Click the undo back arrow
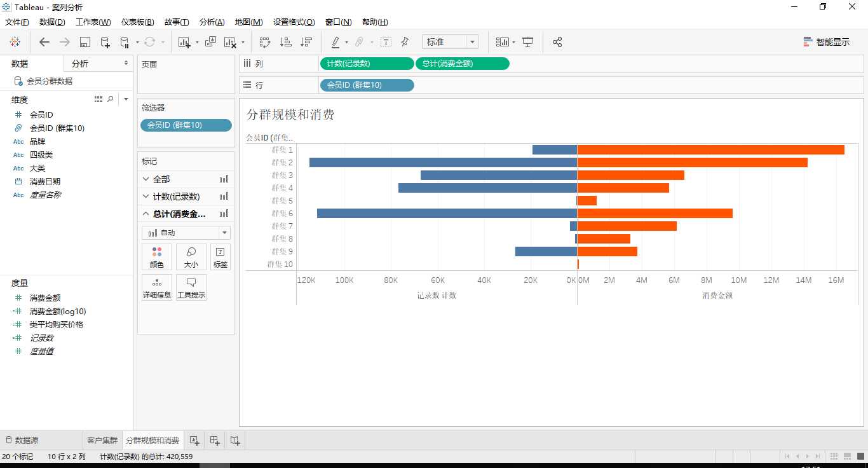 (44, 42)
